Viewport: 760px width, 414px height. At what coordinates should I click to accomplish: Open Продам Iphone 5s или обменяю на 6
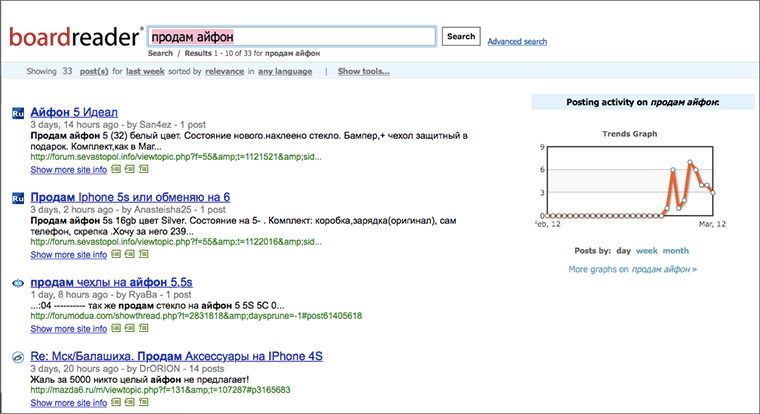click(130, 197)
